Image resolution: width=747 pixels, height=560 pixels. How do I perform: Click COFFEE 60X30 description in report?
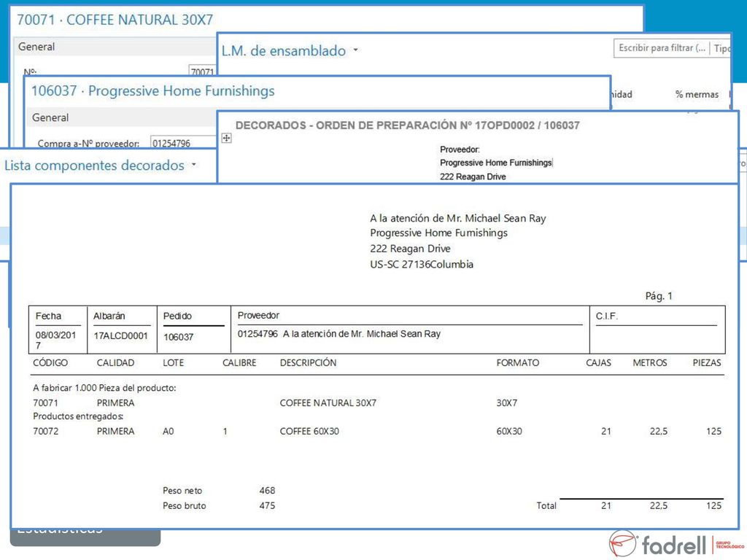click(309, 432)
